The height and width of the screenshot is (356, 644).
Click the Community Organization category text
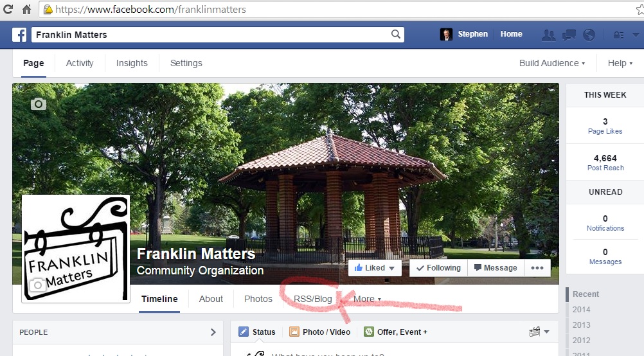click(200, 271)
